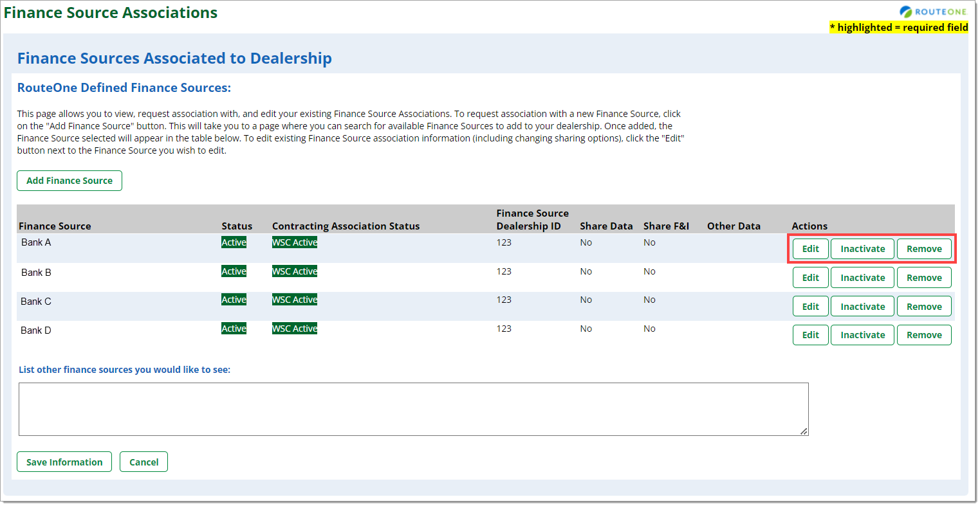Viewport: 980px width, 506px height.
Task: Click Share F&I No in Bank D row
Action: (649, 329)
